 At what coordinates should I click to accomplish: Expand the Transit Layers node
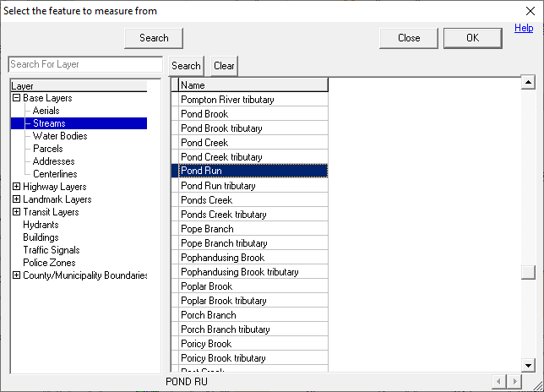click(17, 212)
